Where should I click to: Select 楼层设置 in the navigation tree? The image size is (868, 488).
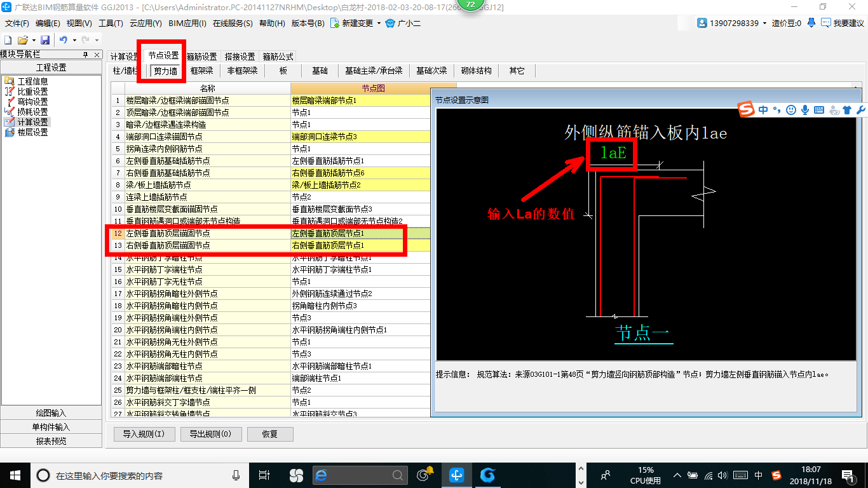pos(32,132)
